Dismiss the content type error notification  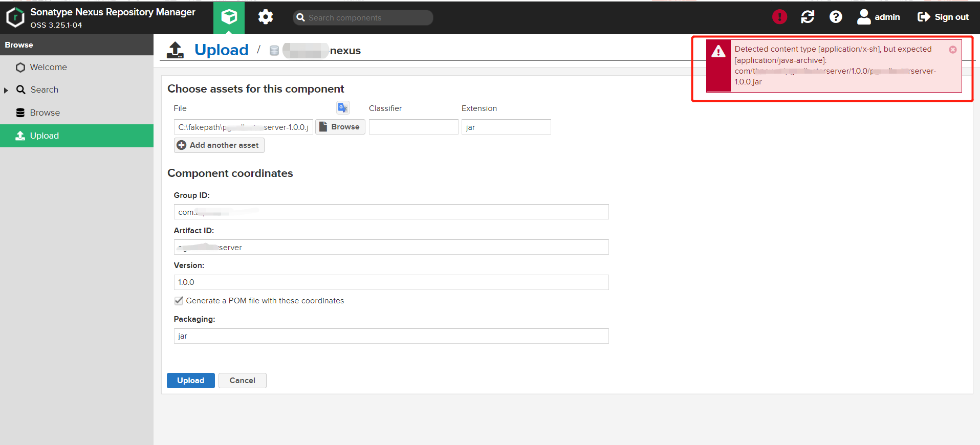[952, 50]
